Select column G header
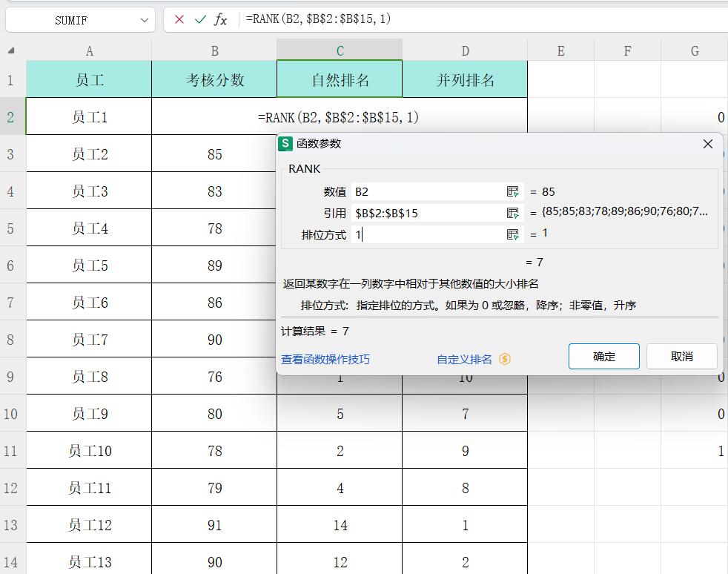 tap(695, 50)
